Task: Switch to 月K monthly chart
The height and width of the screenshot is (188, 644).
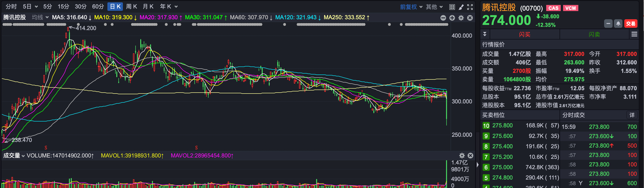Action: point(148,7)
